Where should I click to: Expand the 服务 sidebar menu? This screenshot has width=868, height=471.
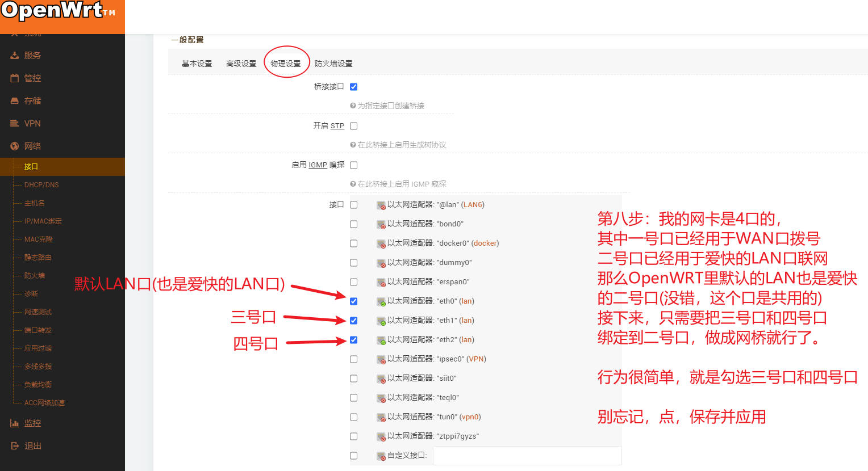(x=32, y=56)
